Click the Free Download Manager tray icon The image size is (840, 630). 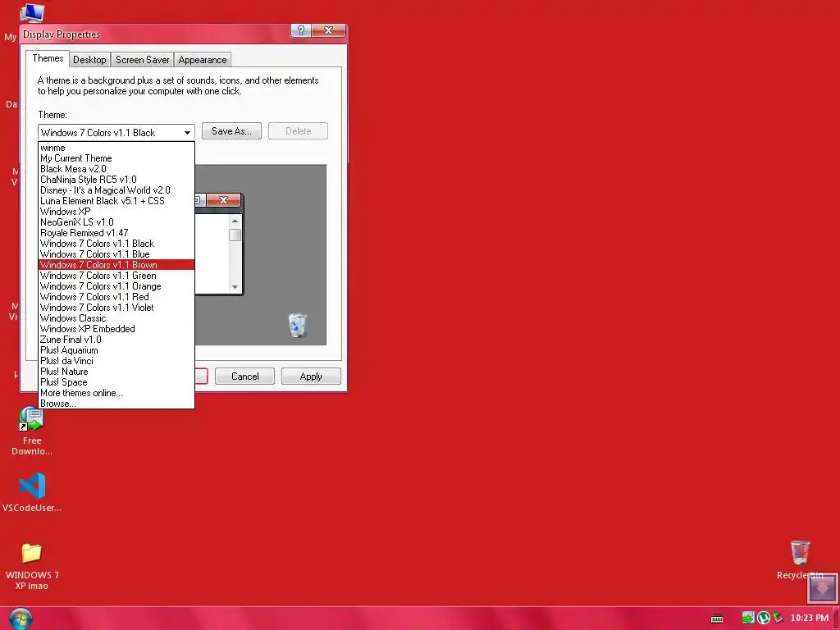point(748,618)
